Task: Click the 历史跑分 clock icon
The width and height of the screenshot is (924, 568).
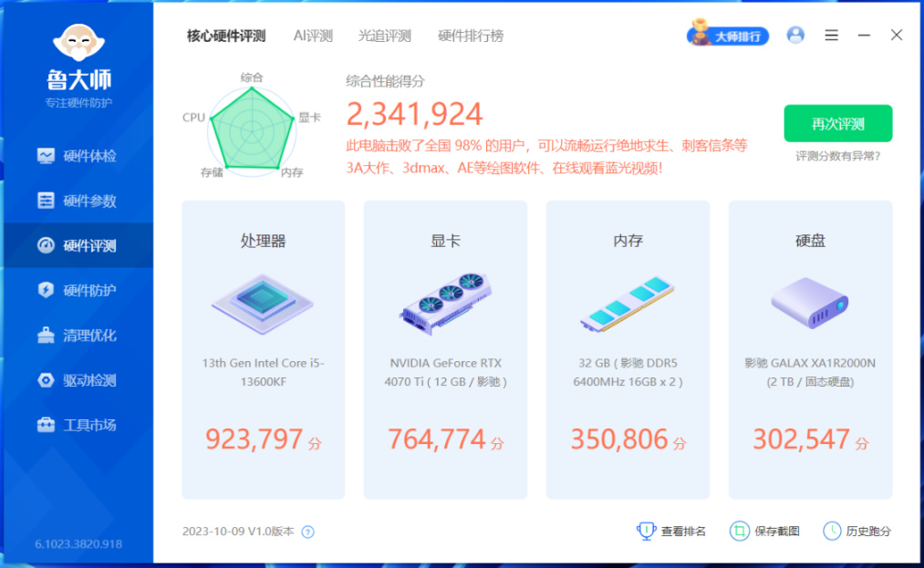Action: click(x=832, y=531)
